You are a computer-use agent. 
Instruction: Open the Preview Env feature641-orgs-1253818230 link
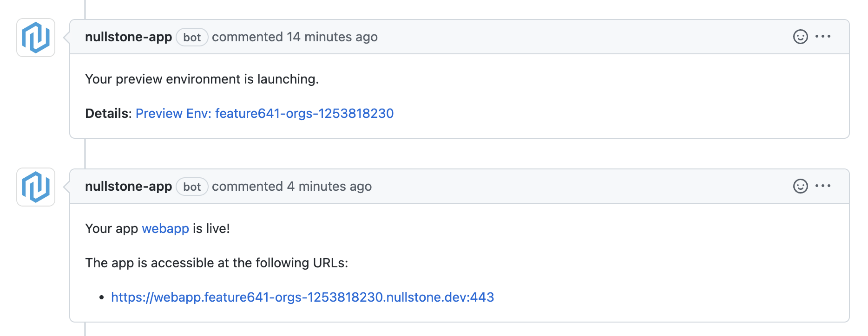264,113
